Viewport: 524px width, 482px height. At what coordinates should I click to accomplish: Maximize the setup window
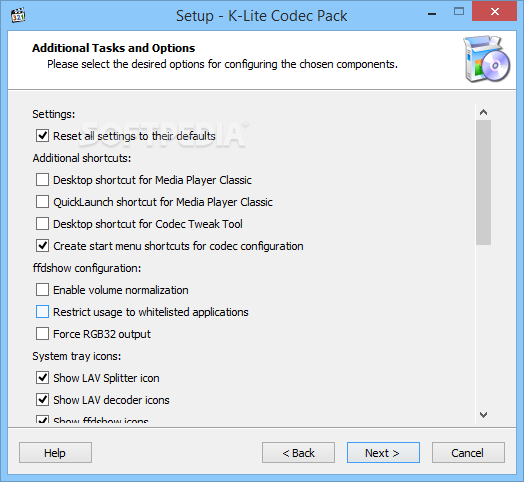[459, 12]
